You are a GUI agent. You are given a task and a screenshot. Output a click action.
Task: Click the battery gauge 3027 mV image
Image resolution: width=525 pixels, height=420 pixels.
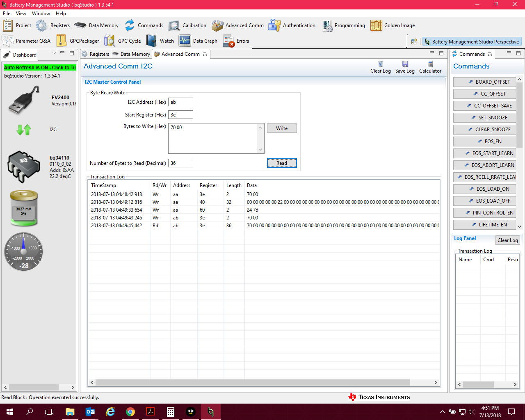pyautogui.click(x=24, y=208)
